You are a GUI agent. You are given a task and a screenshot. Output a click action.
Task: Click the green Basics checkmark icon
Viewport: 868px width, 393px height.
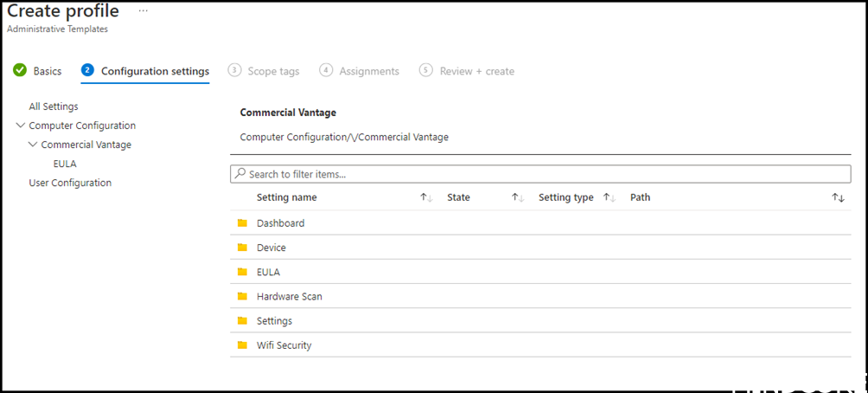point(20,70)
